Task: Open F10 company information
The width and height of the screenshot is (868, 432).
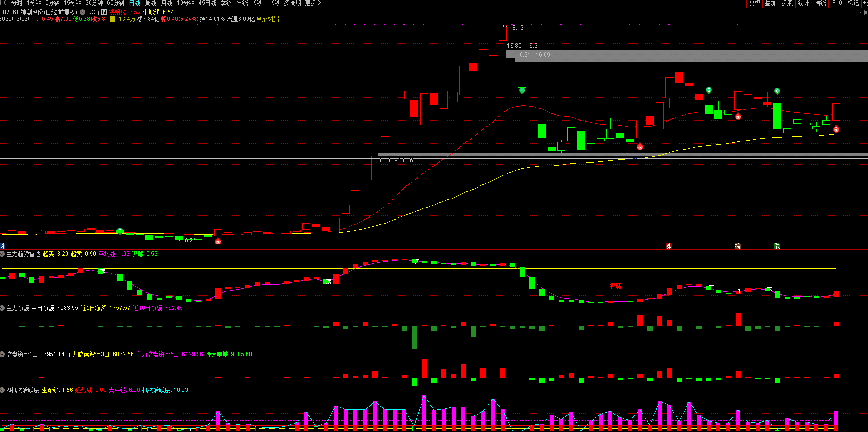Action: tap(837, 3)
